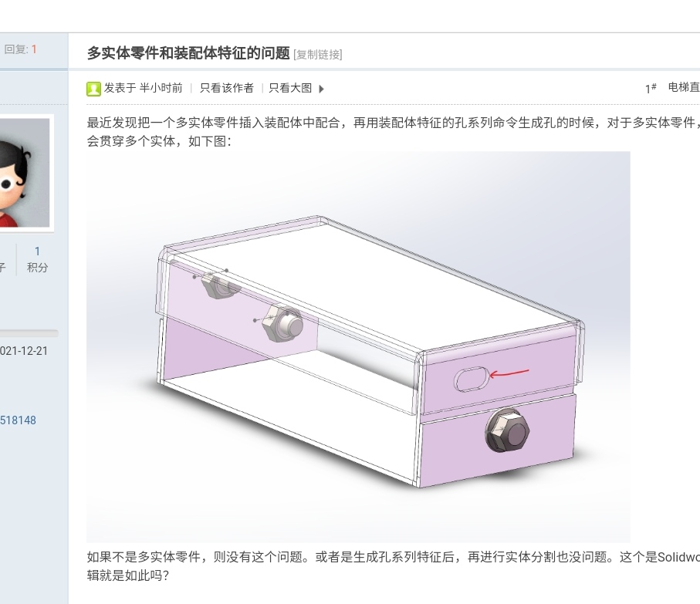Click the thread title 多实体零件和装配体特征的问题
The height and width of the screenshot is (604, 700).
coord(188,53)
